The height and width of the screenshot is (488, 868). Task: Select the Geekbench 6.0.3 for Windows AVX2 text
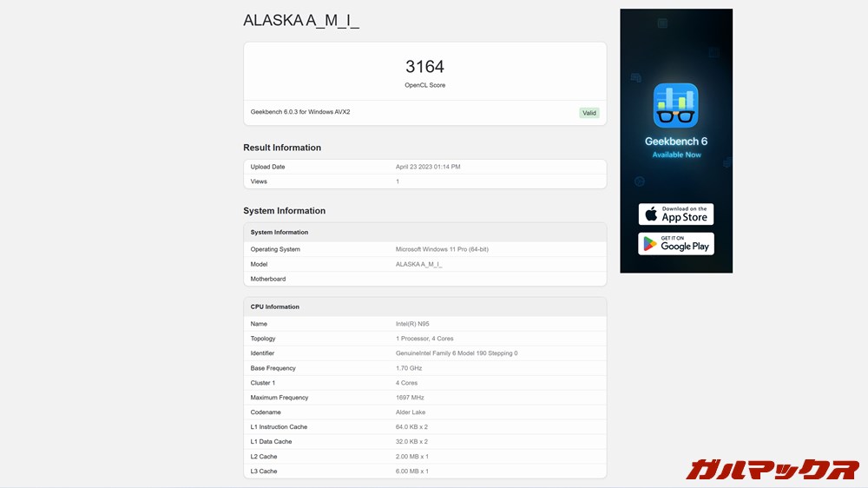coord(300,112)
